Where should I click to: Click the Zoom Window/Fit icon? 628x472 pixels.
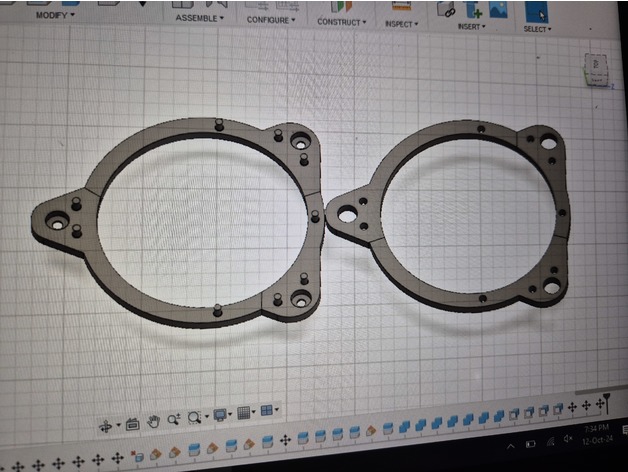tap(196, 418)
